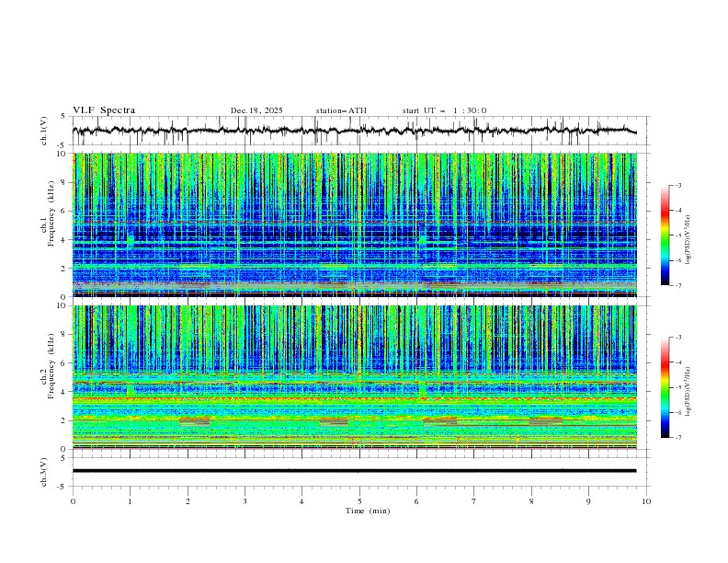Click the 7 minute tick label
This screenshot has width=728, height=563.
coord(473,501)
